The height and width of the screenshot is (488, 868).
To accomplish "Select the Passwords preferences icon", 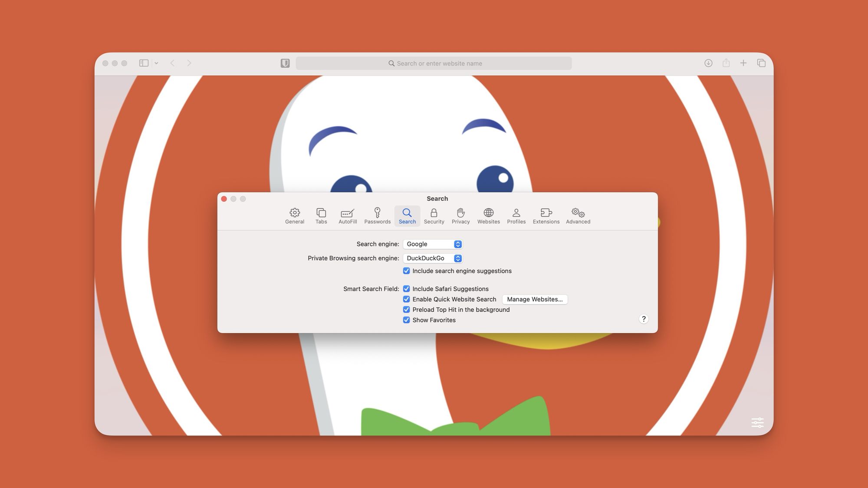I will coord(377,216).
